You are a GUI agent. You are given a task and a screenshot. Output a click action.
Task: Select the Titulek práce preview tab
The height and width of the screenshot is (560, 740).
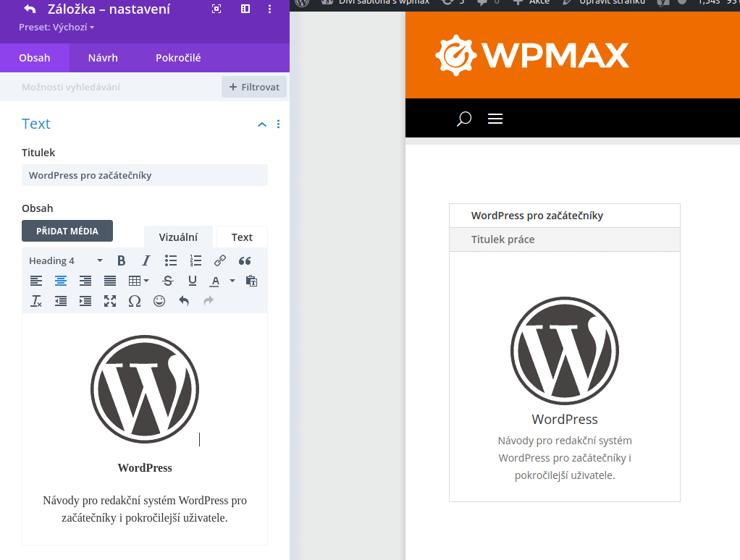click(565, 239)
